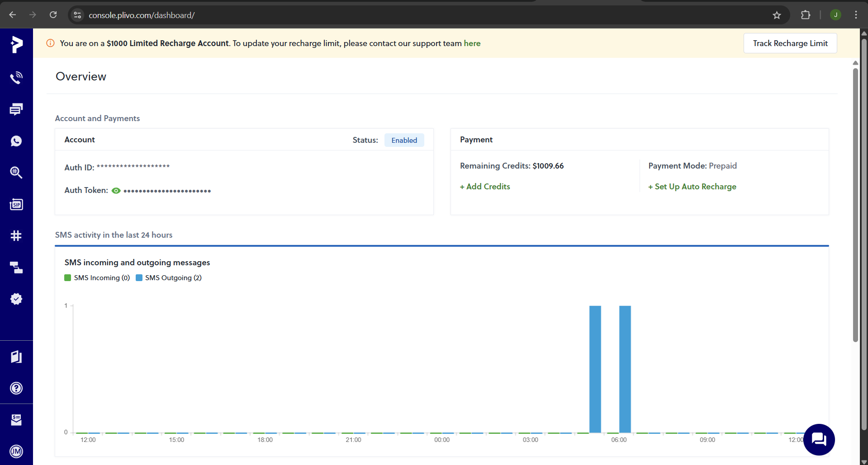
Task: Click the masked Auth Token dots
Action: [x=167, y=191]
